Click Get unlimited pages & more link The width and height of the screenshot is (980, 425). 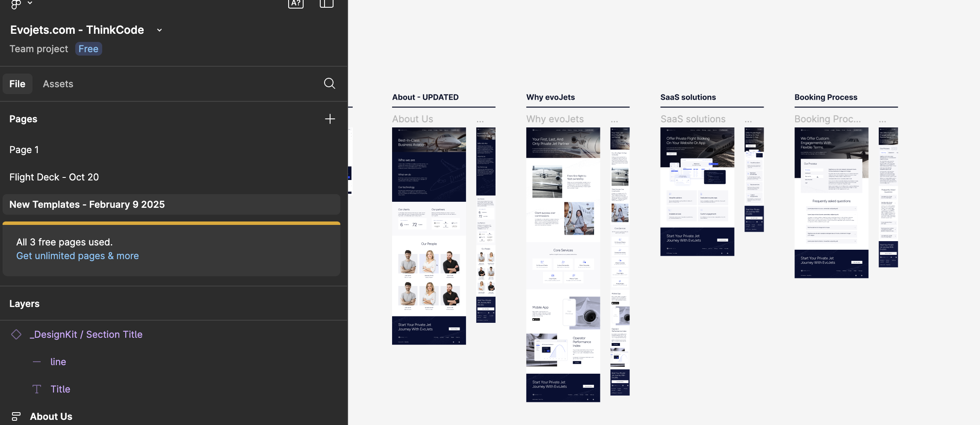(77, 256)
